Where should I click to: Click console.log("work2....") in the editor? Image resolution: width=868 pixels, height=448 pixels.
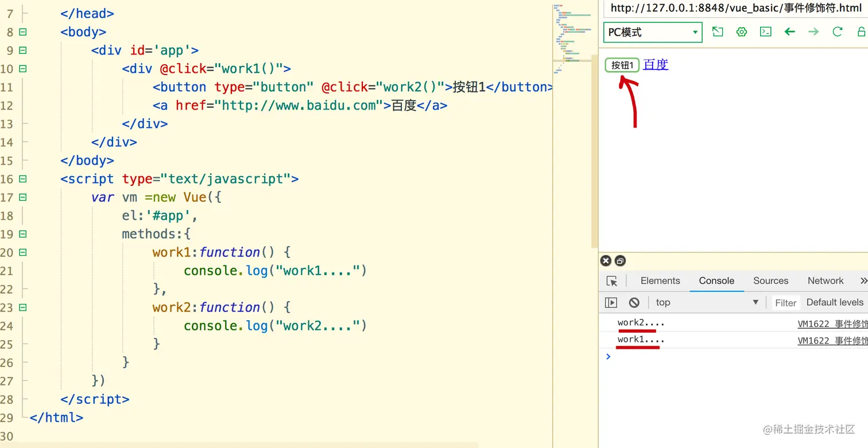click(275, 326)
